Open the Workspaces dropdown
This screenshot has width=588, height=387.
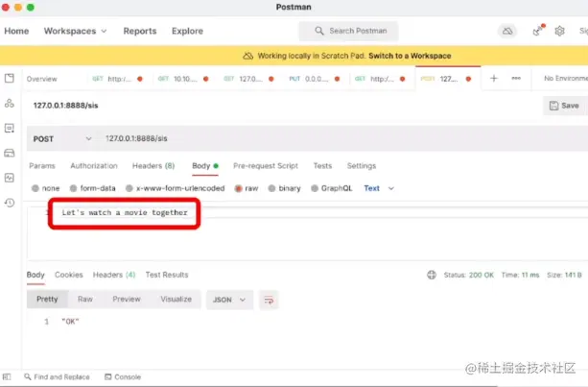[x=75, y=31]
